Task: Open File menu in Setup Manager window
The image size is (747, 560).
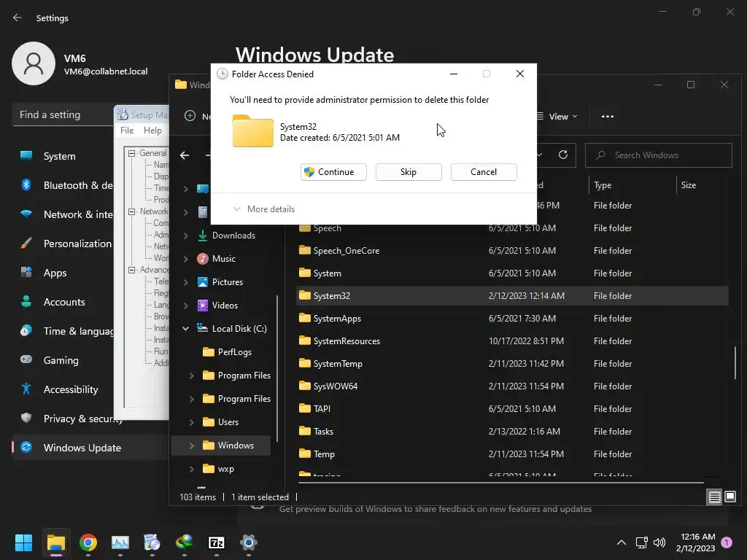Action: [x=127, y=131]
